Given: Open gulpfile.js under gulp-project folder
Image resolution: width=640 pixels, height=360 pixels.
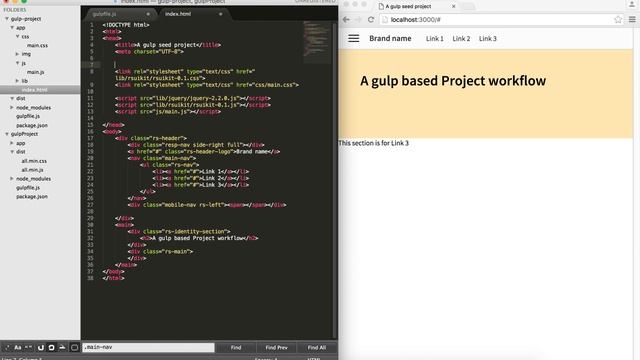Looking at the screenshot, I should pos(28,116).
